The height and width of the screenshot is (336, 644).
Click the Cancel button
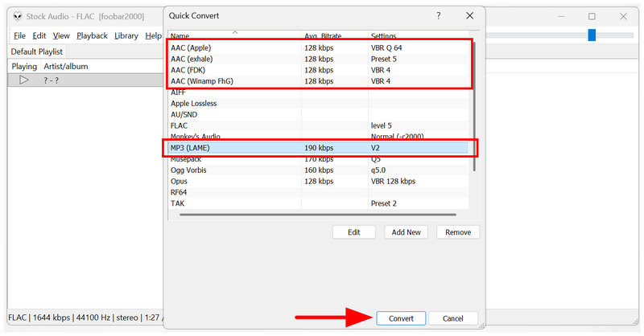coord(452,318)
